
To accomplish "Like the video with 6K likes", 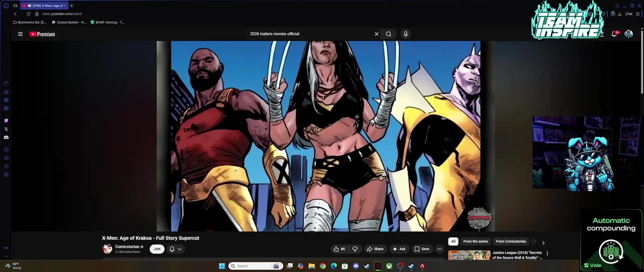I will 339,249.
